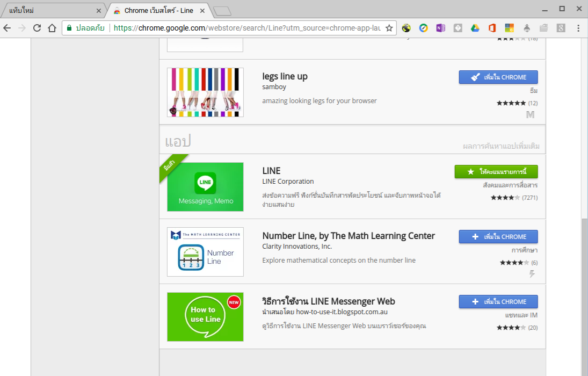Open the legs line up thumbnail
Screen dimensions: 588x376
point(205,92)
